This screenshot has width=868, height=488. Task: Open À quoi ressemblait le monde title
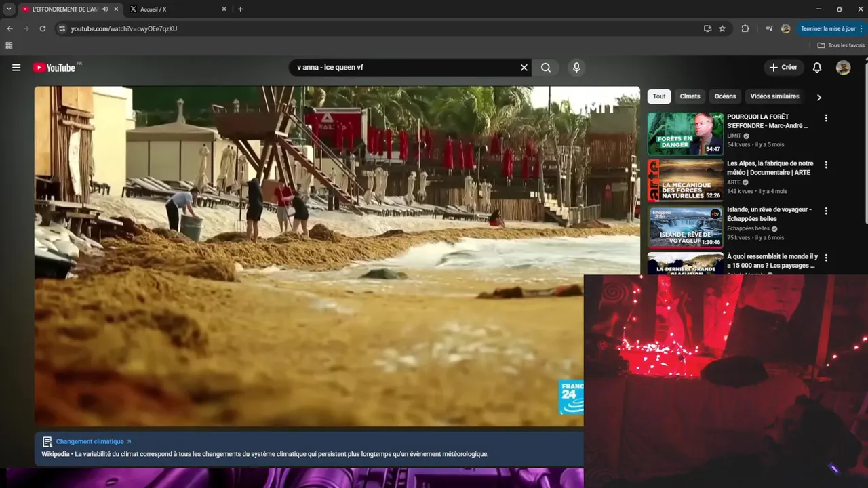772,261
